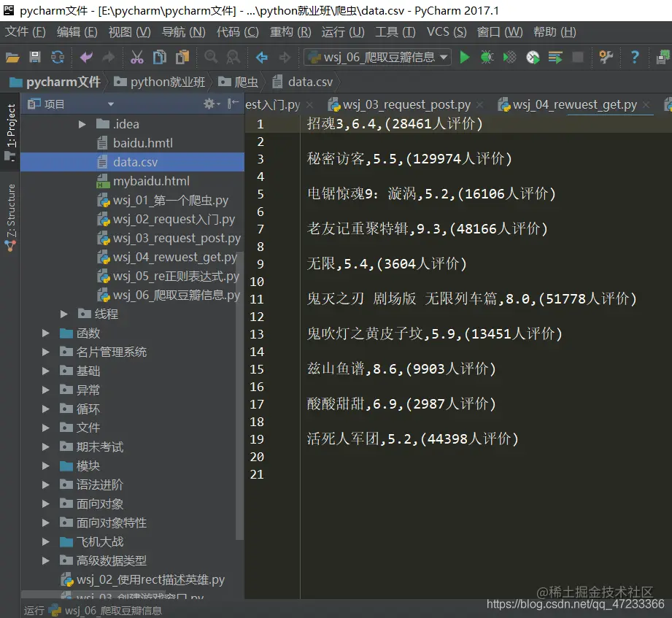Expand the 线程 folder
This screenshot has width=672, height=618.
pyautogui.click(x=64, y=314)
